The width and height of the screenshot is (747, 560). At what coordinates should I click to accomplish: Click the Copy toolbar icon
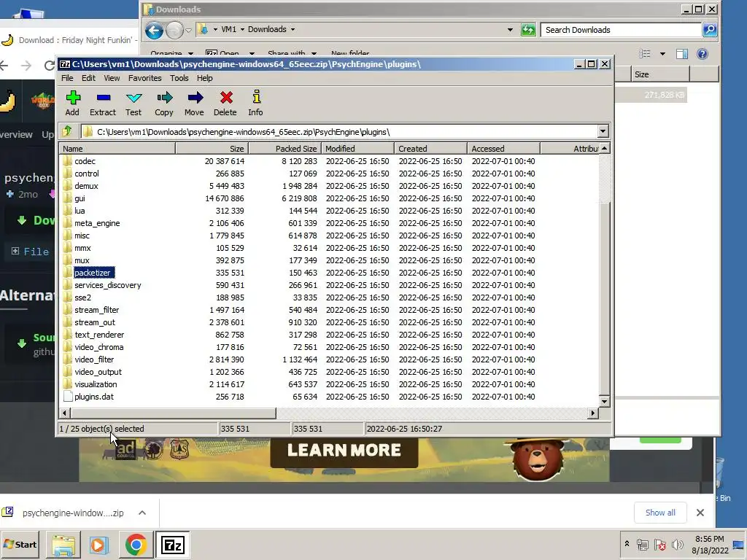click(164, 103)
